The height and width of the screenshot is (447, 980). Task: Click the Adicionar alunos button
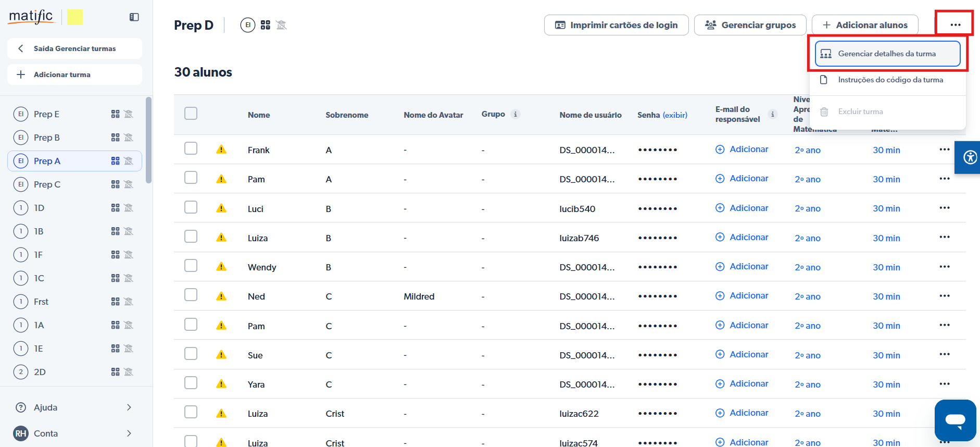864,25
